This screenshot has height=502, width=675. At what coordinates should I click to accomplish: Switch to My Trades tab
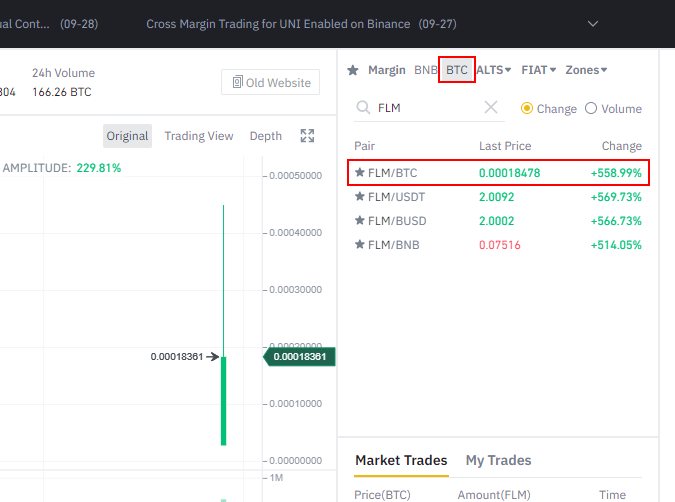(498, 460)
